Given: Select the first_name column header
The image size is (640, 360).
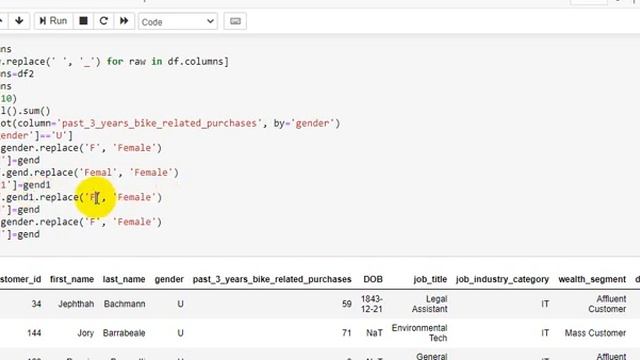Looking at the screenshot, I should tap(72, 279).
